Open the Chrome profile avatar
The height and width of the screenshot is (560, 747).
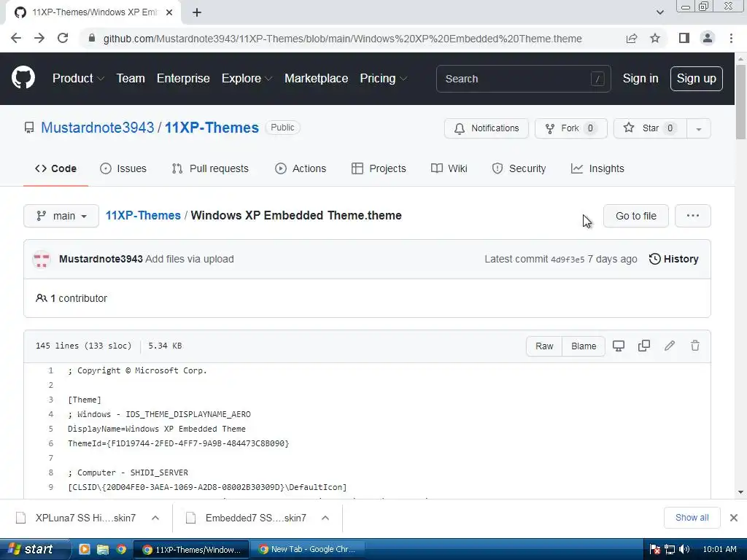pos(708,38)
